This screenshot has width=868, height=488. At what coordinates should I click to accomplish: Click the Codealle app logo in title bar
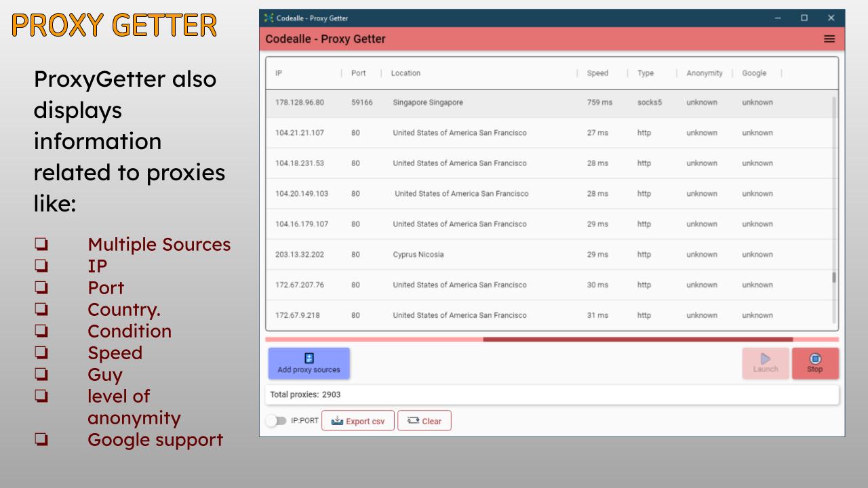coord(270,18)
